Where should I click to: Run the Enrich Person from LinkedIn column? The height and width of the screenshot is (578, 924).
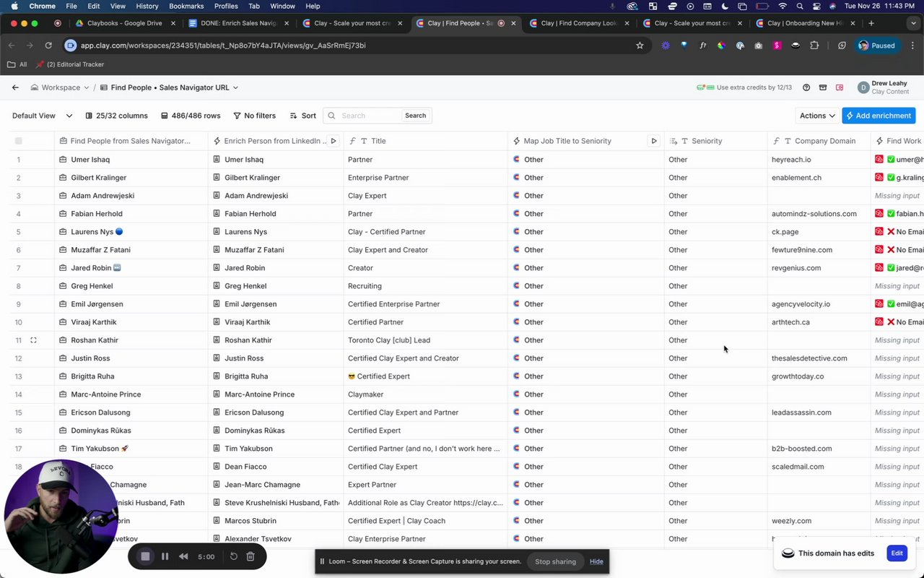pos(334,141)
